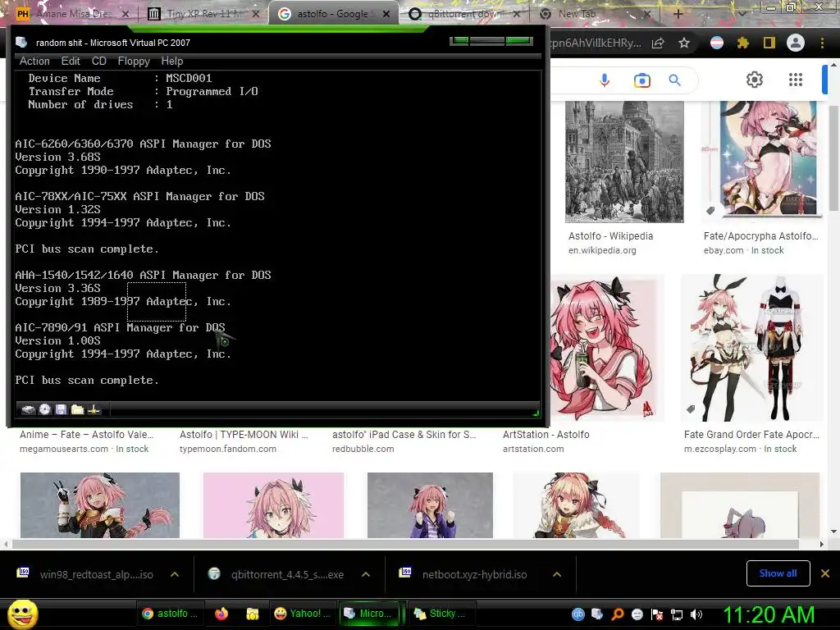Open Virtual PC Edit menu

pos(71,61)
